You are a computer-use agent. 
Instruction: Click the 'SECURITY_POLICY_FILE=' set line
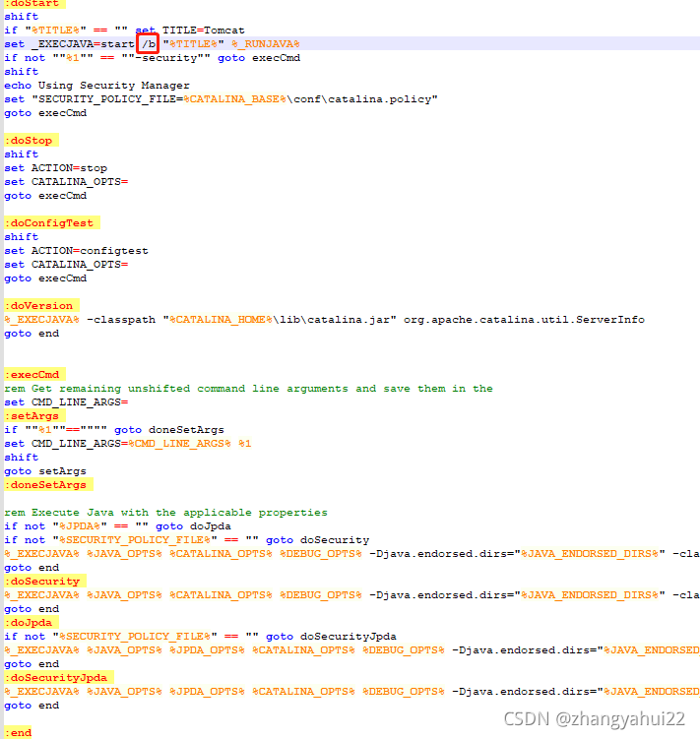(221, 99)
